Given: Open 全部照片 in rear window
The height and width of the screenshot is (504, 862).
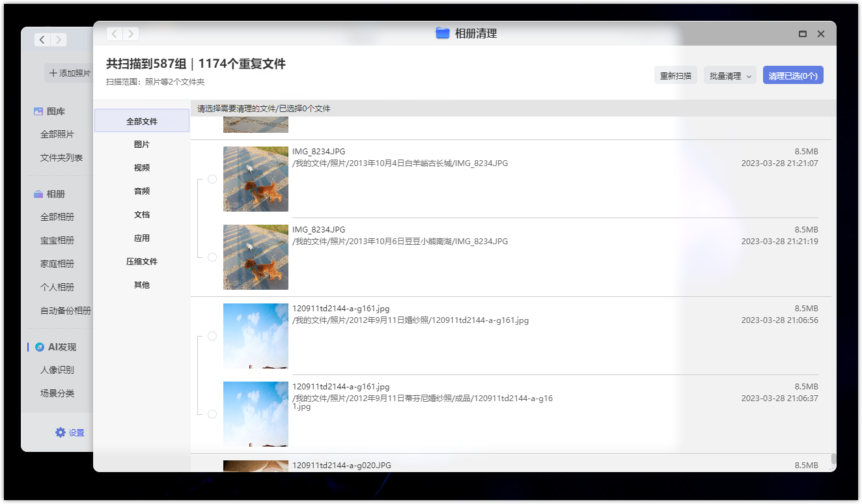Looking at the screenshot, I should (x=57, y=134).
